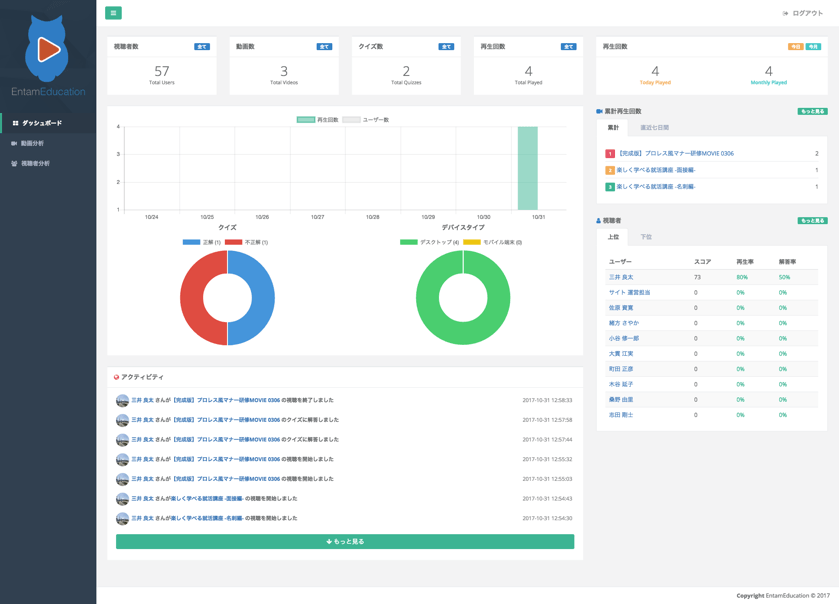Toggle the ユーザー数 legend in bar chart
Screen dimensions: 839x604
tap(365, 119)
